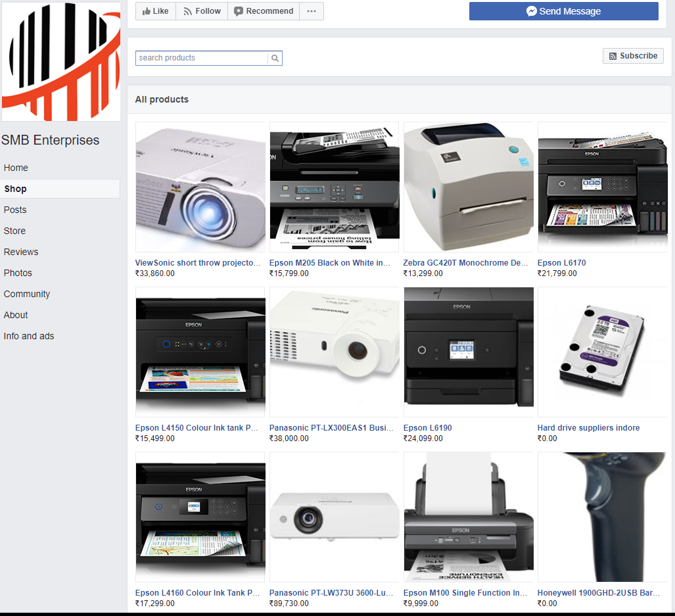Click the Panasonic PT-LX300EAS1 title link
Image resolution: width=675 pixels, height=616 pixels.
[331, 428]
